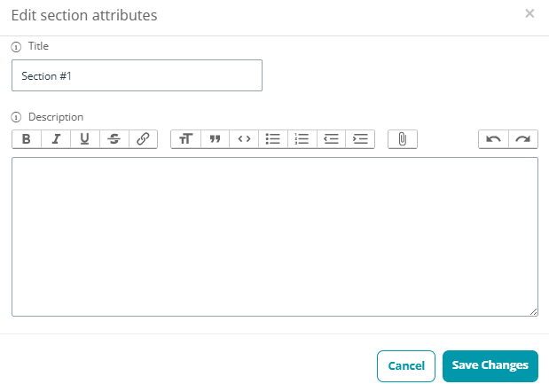Viewport: 549px width, 392px height.
Task: Insert a block quote
Action: (x=215, y=139)
